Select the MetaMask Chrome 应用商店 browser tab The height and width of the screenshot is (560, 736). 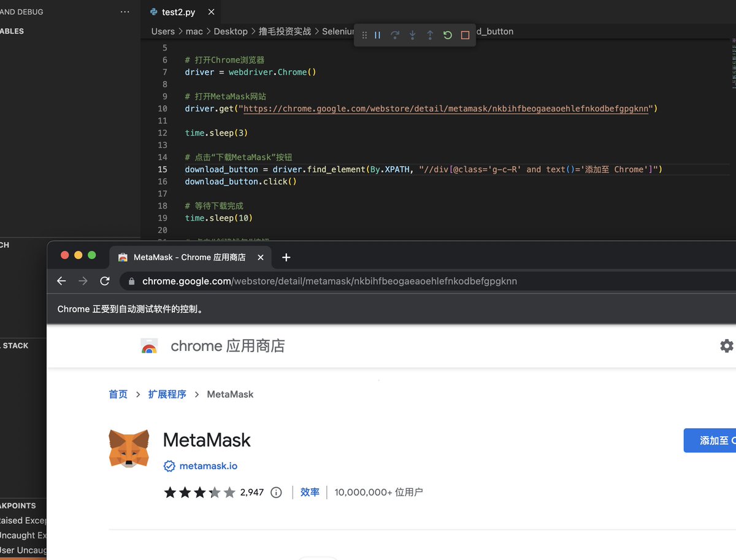pos(190,258)
